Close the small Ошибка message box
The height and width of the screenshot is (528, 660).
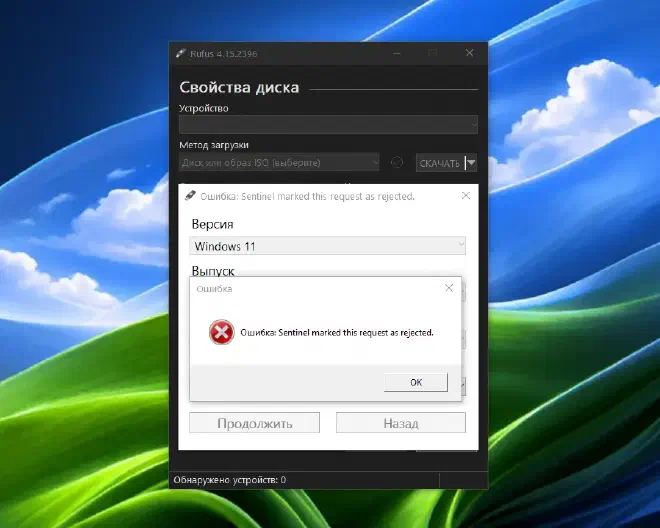click(x=449, y=288)
